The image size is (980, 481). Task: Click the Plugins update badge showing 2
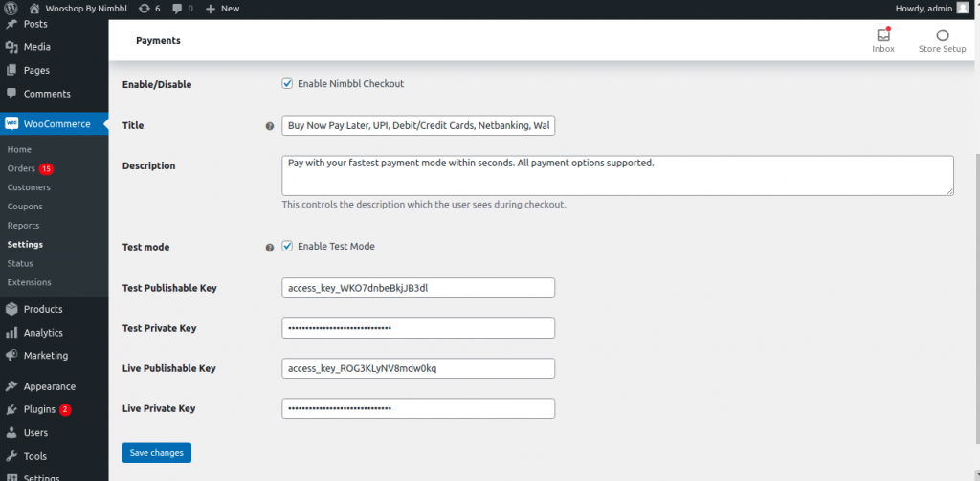coord(66,410)
